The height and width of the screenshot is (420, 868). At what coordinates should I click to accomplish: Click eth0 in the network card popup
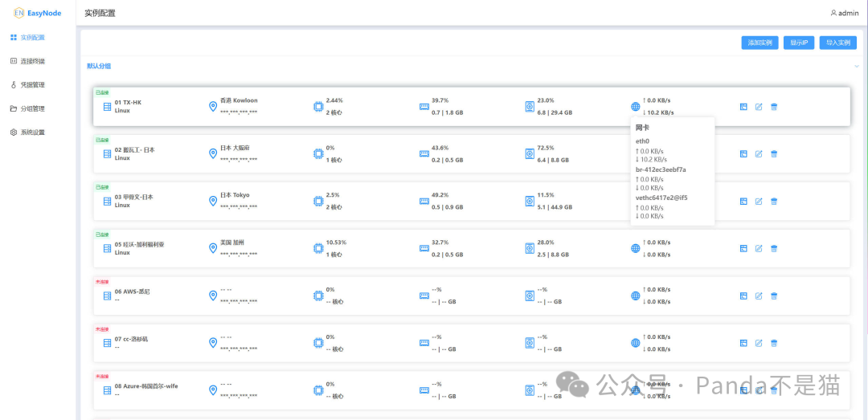(642, 141)
